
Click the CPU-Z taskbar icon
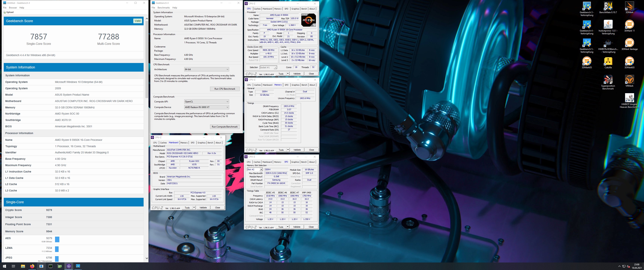click(x=69, y=266)
